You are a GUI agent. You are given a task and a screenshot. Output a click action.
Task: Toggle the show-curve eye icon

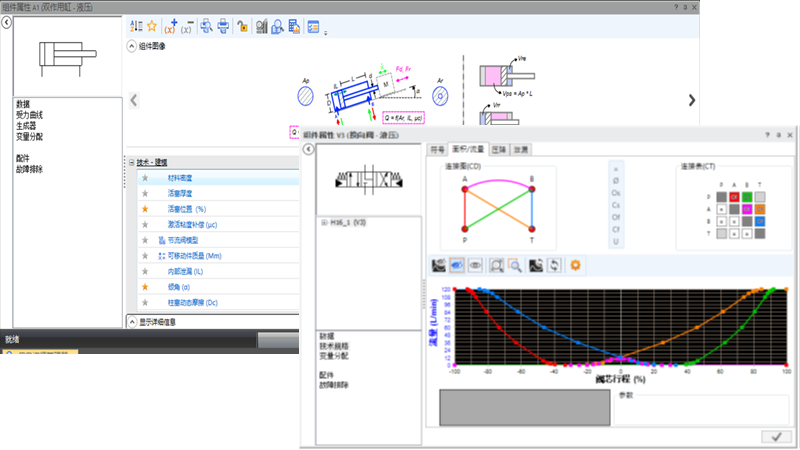(x=475, y=265)
